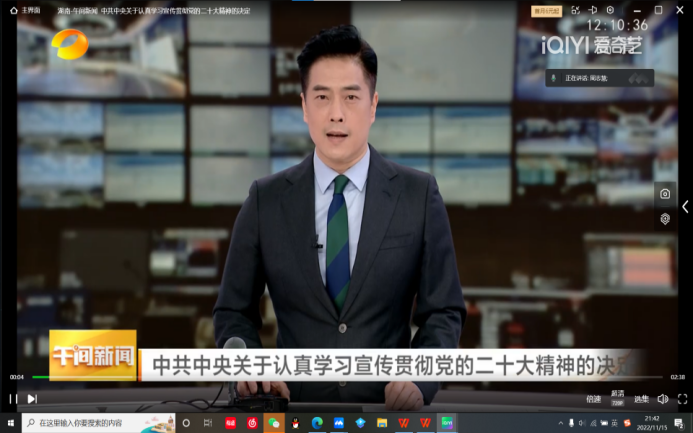Enable mini window mode in title bar
This screenshot has width=693, height=433.
(x=593, y=10)
